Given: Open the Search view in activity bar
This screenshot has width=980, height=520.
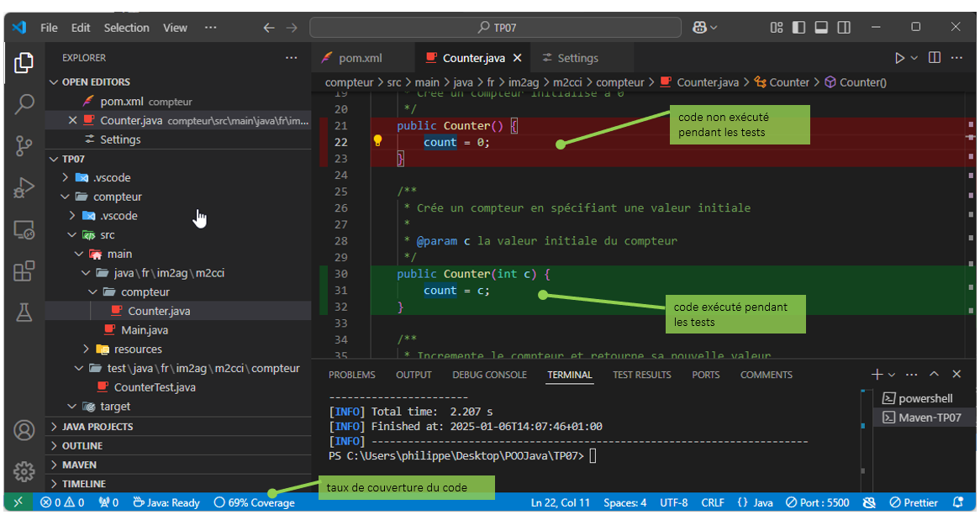Looking at the screenshot, I should [x=24, y=104].
